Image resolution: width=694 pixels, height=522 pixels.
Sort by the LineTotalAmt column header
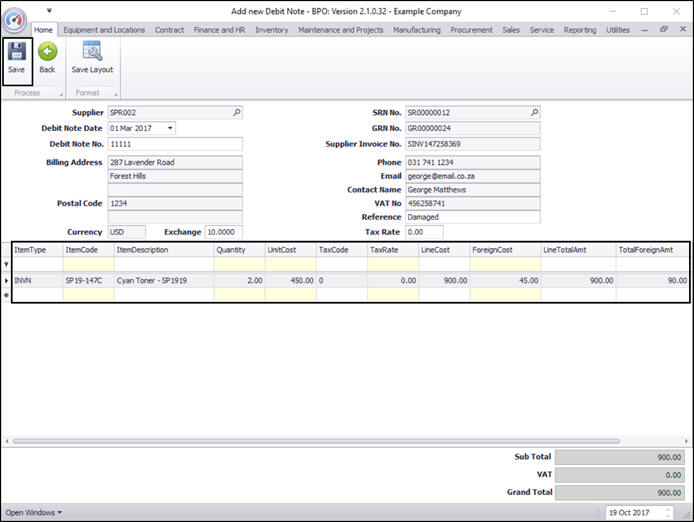pos(578,250)
